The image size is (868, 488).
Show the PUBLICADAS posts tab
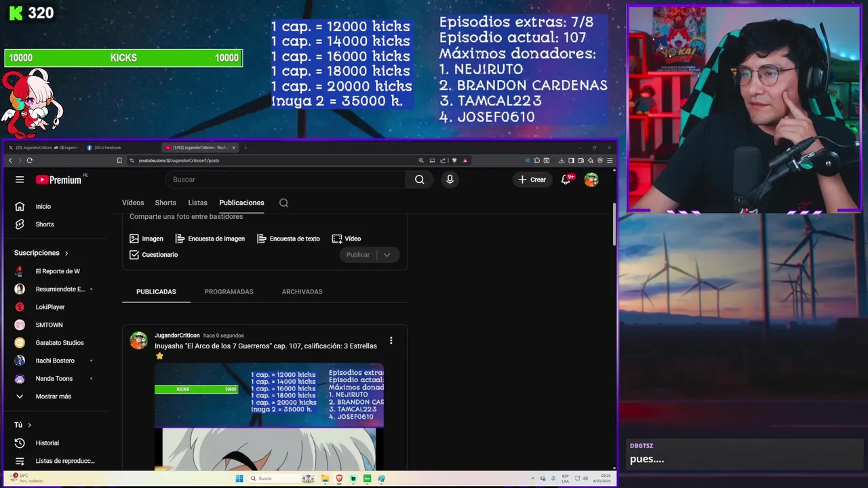[x=156, y=291]
